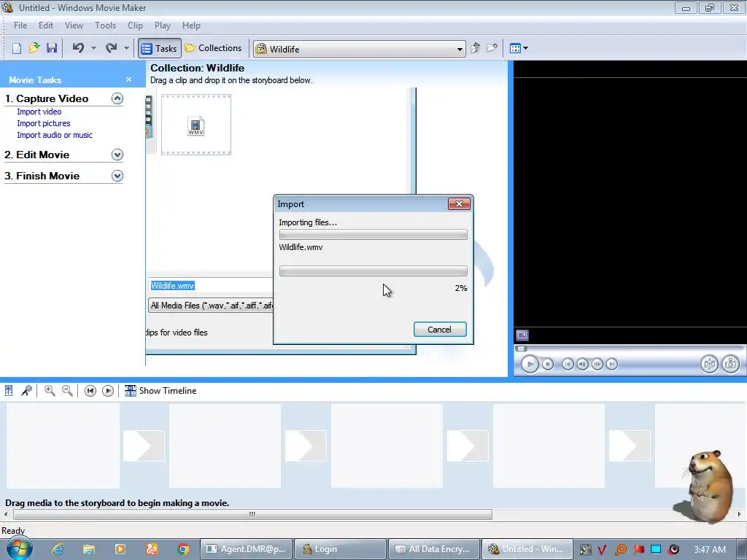Viewport: 747px width, 560px height.
Task: Click the Set Audio Levels icon
Action: [x=9, y=391]
